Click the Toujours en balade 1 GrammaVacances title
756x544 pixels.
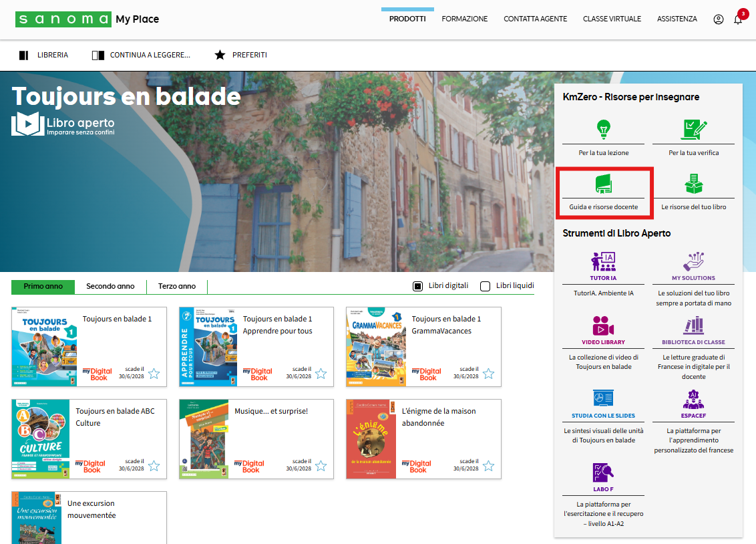pos(446,325)
